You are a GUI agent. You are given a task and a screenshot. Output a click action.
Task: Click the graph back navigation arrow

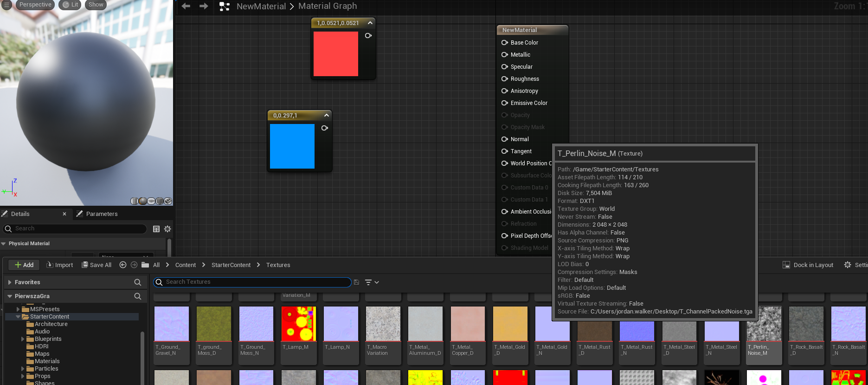pos(186,6)
